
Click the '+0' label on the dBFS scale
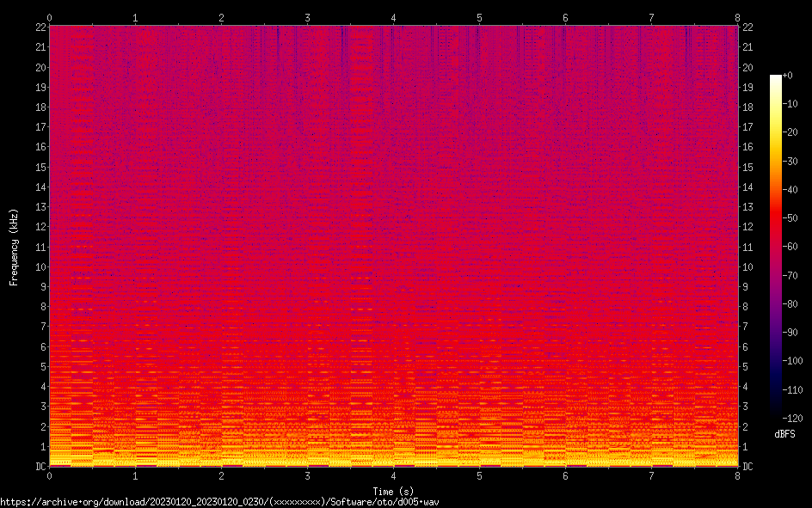coord(793,77)
